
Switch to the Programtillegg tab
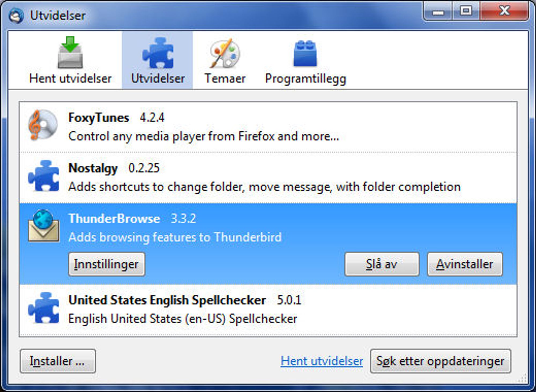[306, 60]
